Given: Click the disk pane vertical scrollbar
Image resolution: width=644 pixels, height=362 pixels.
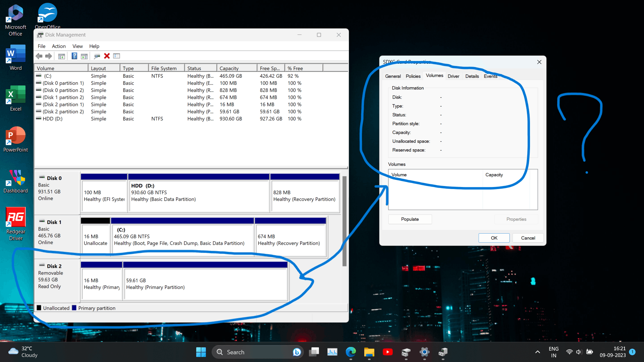Looking at the screenshot, I should 344,221.
